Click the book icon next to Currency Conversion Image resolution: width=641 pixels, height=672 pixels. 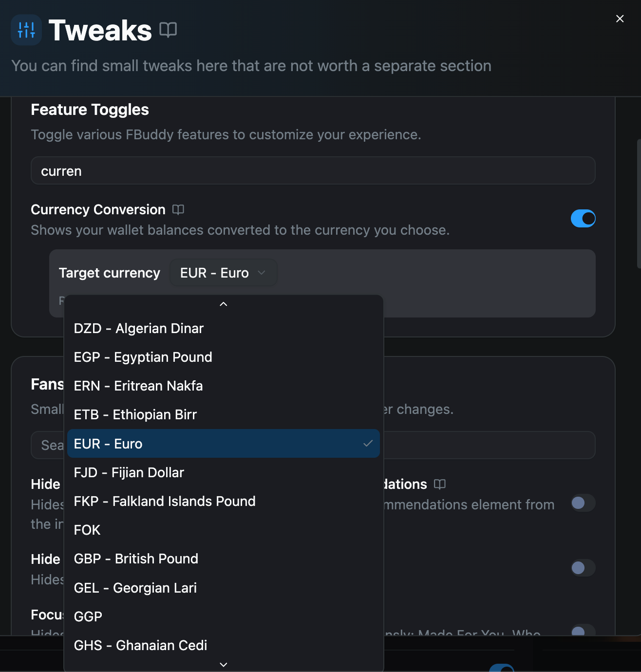pyautogui.click(x=178, y=209)
